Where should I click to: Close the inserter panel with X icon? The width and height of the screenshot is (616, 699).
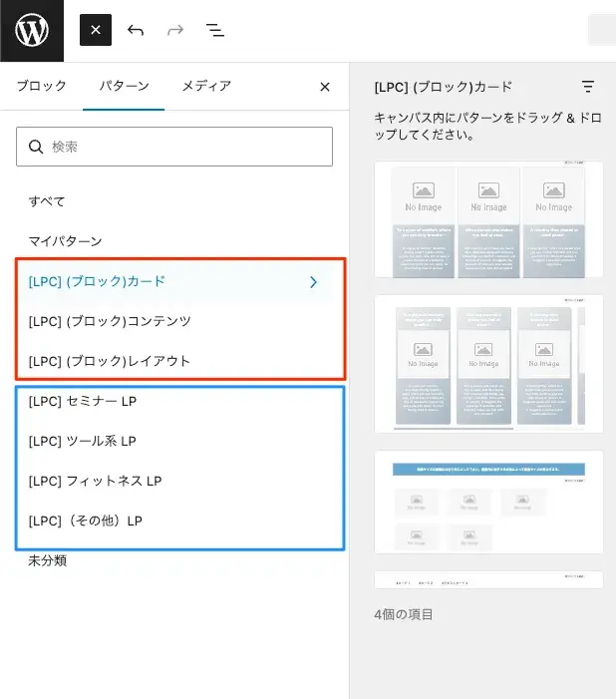(x=324, y=87)
